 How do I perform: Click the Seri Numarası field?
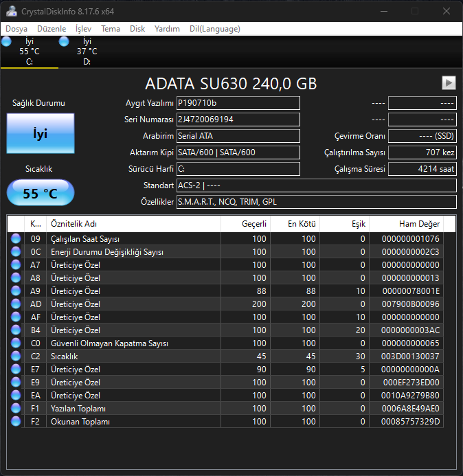pyautogui.click(x=238, y=120)
